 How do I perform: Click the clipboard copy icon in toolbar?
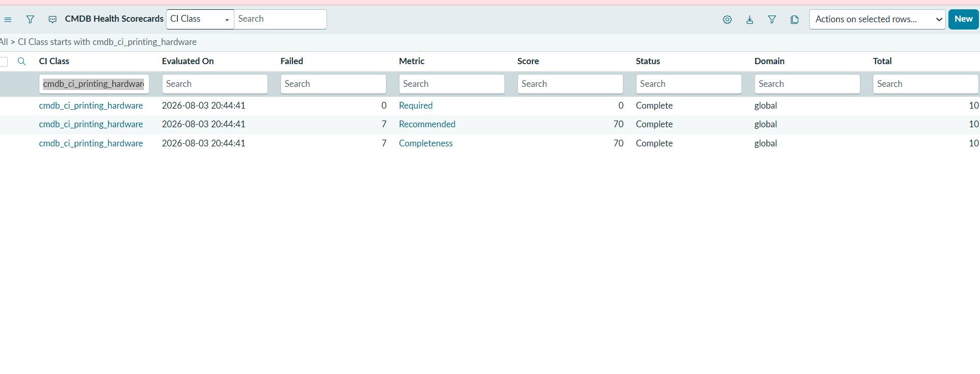coord(795,20)
